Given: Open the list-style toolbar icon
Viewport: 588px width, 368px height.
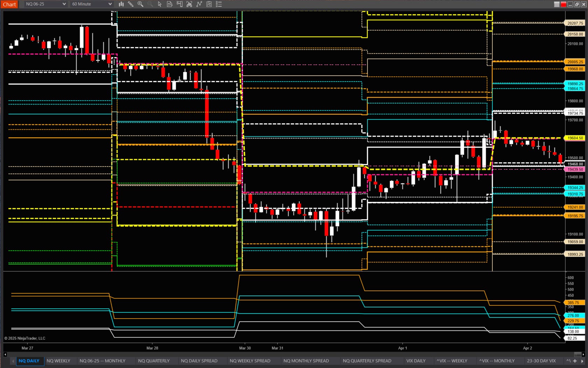Looking at the screenshot, I should [219, 4].
